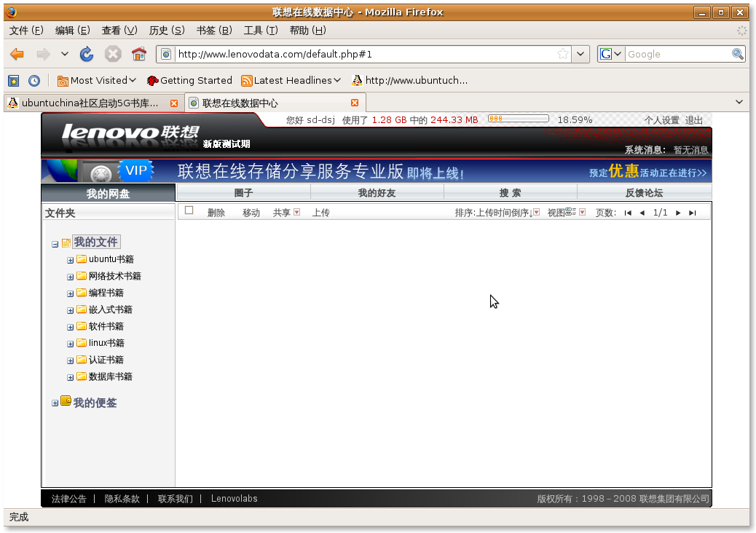Screen dimensions: 756x533
Task: Expand the 我的便签 node
Action: pos(55,403)
